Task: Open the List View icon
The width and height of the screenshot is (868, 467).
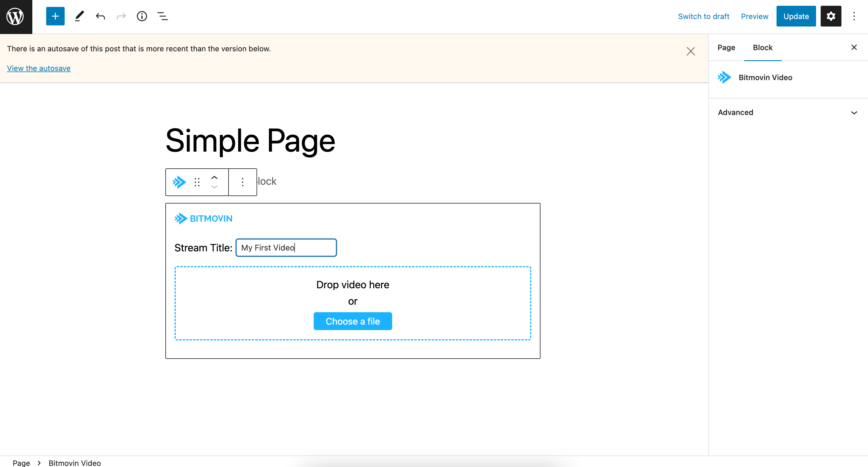Action: (163, 16)
